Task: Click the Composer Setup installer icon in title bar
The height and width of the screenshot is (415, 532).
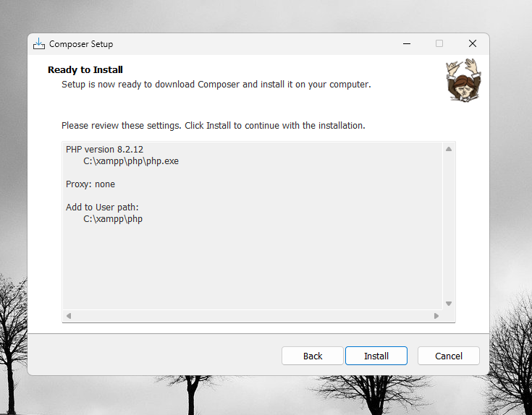Action: (x=39, y=43)
